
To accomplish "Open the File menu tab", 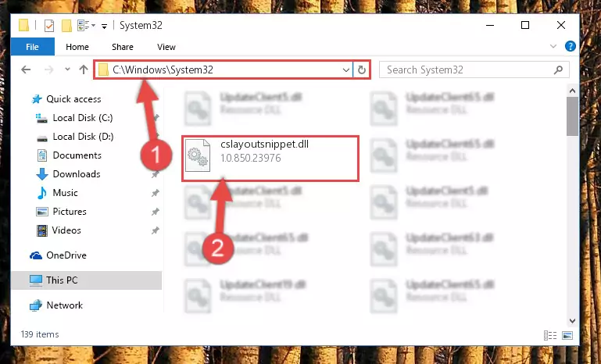I will coord(33,47).
